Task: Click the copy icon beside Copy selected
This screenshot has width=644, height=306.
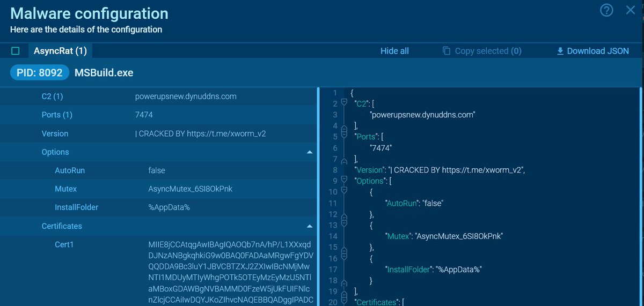Action: click(x=447, y=51)
